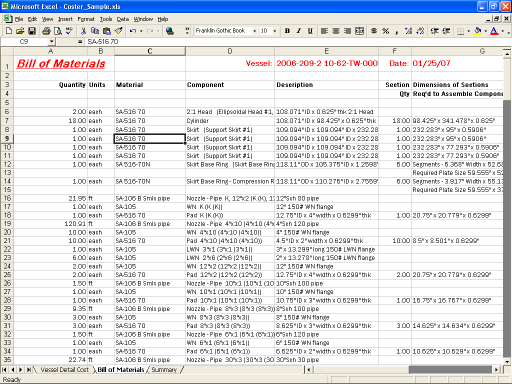512x384 pixels.
Task: Click the formula bar showing SA-516 70
Action: [x=297, y=42]
